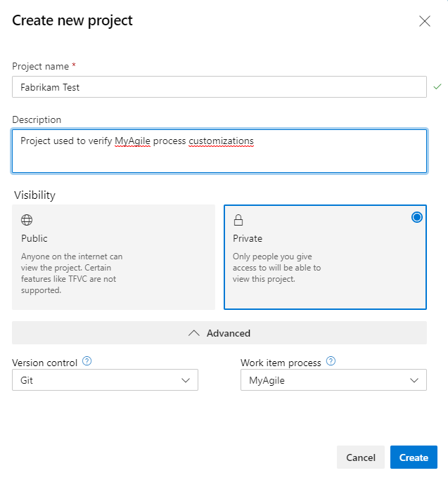
Task: Open the Work item process dropdown MyAgile
Action: click(333, 380)
